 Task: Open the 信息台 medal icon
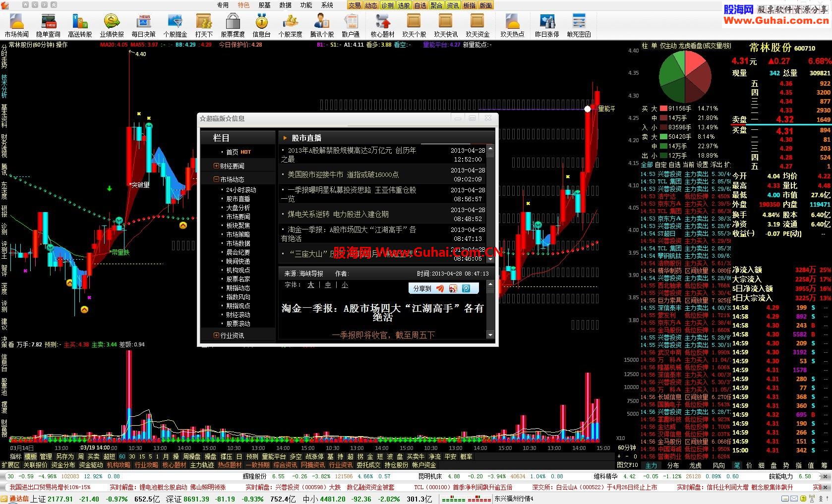[x=261, y=26]
